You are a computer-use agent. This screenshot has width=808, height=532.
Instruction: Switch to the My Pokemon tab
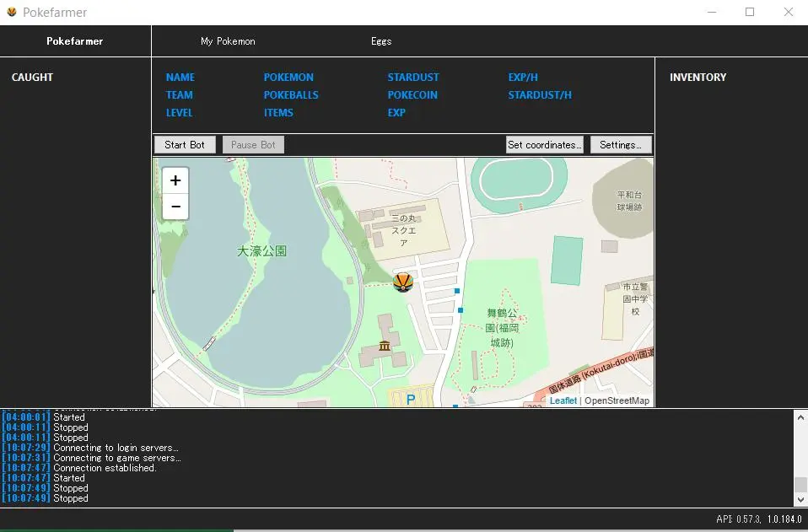pyautogui.click(x=228, y=41)
